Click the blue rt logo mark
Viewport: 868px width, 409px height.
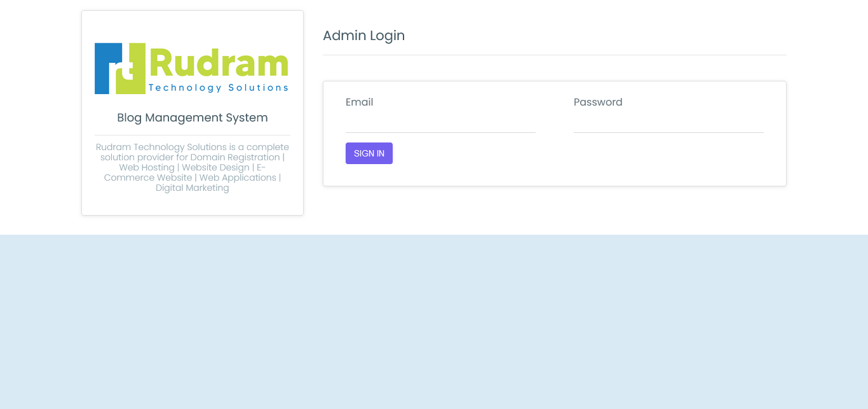pyautogui.click(x=120, y=69)
